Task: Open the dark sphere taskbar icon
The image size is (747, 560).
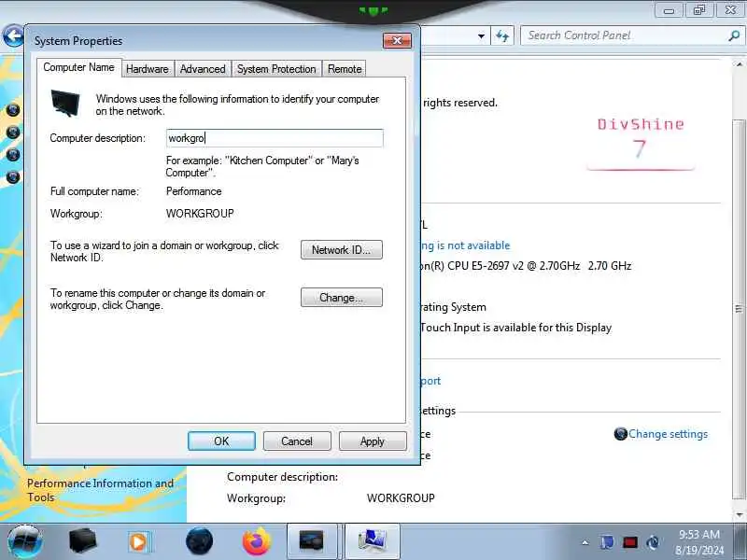Action: (199, 541)
